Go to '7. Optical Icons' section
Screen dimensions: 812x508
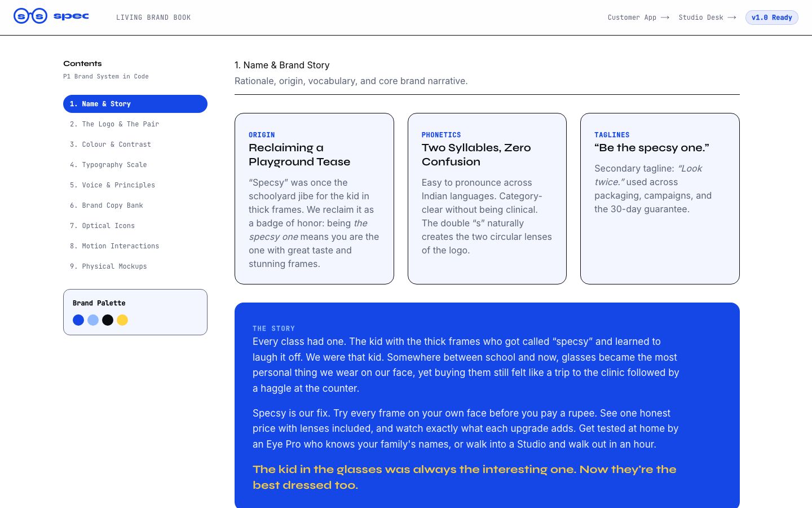(135, 226)
